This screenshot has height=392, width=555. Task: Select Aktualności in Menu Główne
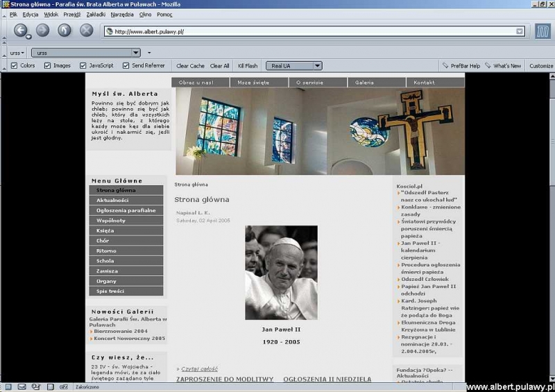[126, 201]
